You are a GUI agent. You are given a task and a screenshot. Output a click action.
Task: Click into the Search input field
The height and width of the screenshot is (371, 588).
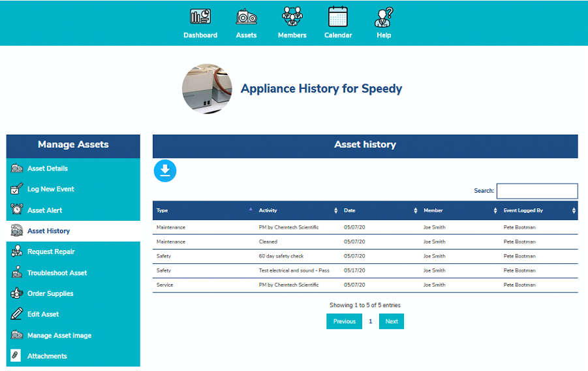coord(537,191)
